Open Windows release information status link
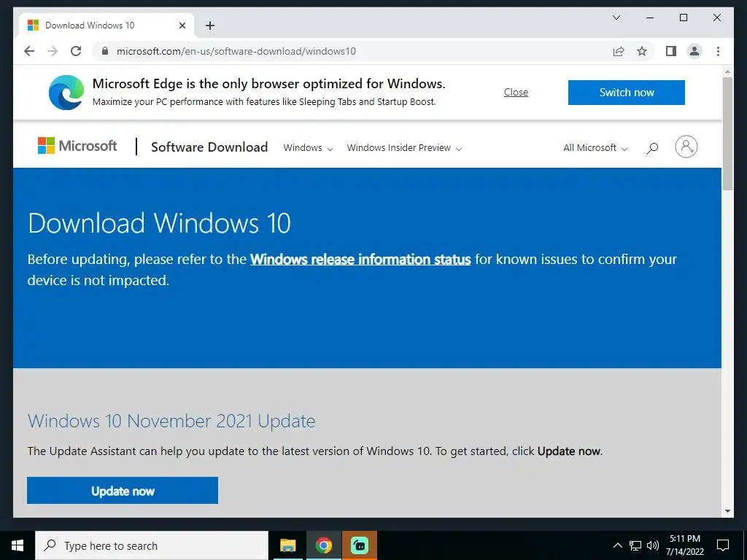 tap(360, 260)
